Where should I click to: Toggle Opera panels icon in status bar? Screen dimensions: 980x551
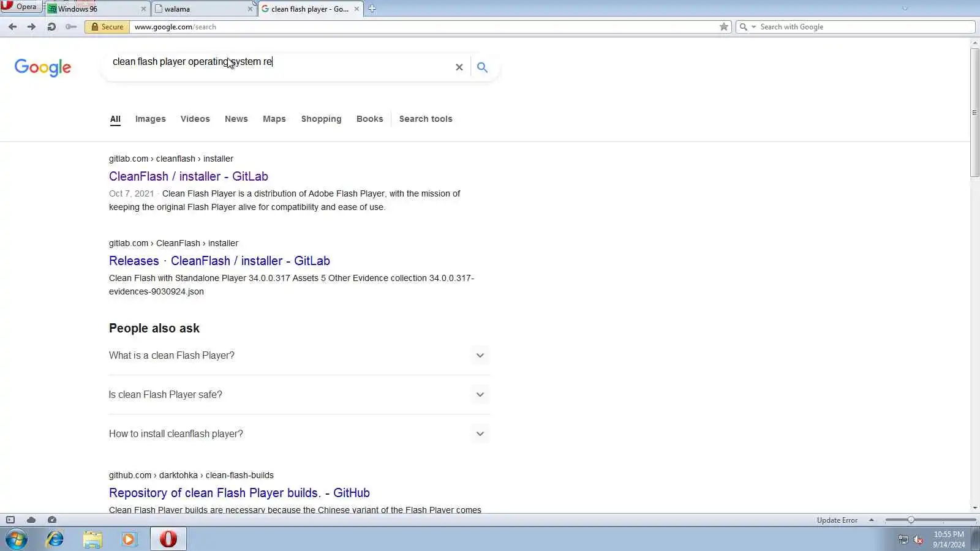pos(10,520)
